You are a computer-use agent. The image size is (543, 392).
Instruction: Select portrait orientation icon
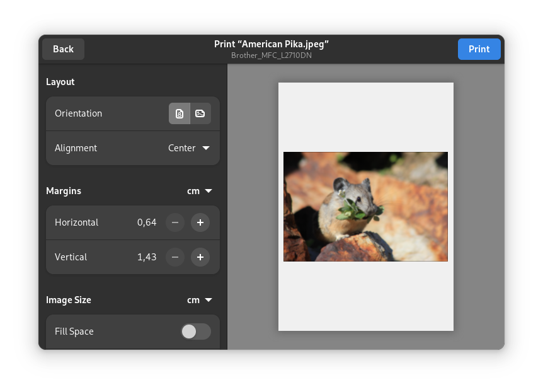[x=180, y=113]
